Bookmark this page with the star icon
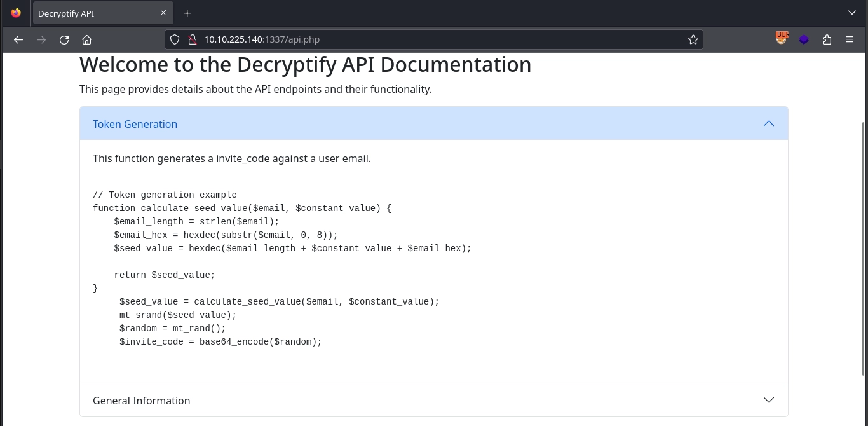 [693, 39]
